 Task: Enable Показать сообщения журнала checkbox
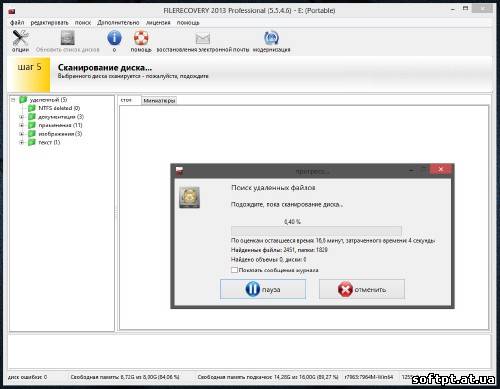pyautogui.click(x=234, y=270)
